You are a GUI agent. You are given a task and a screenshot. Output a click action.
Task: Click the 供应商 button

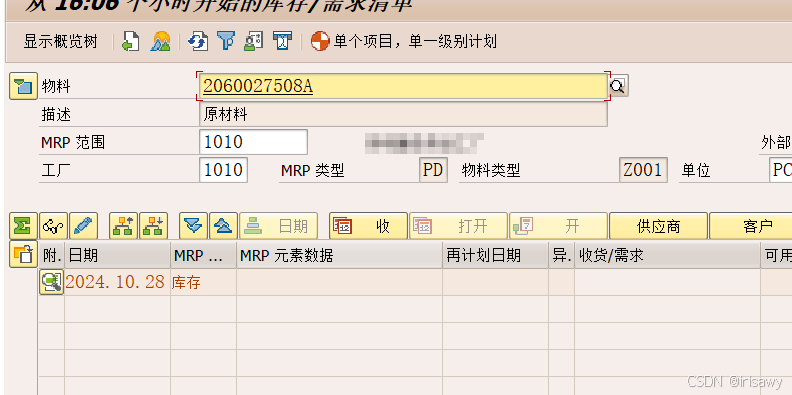pyautogui.click(x=658, y=226)
